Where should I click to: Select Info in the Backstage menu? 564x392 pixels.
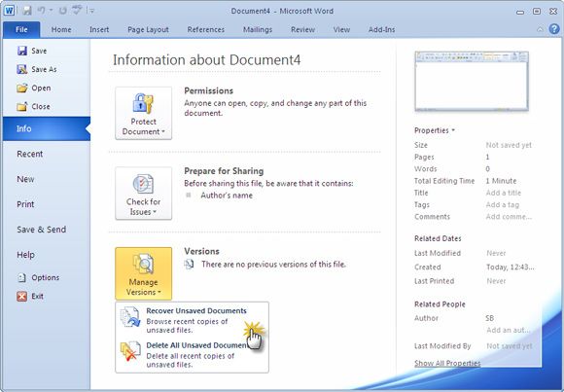coord(47,128)
